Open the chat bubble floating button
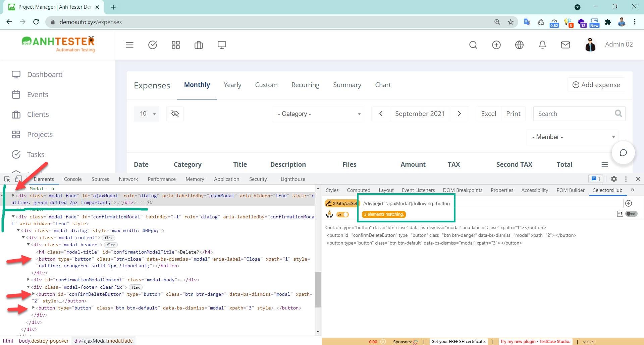644x345 pixels. click(x=623, y=153)
